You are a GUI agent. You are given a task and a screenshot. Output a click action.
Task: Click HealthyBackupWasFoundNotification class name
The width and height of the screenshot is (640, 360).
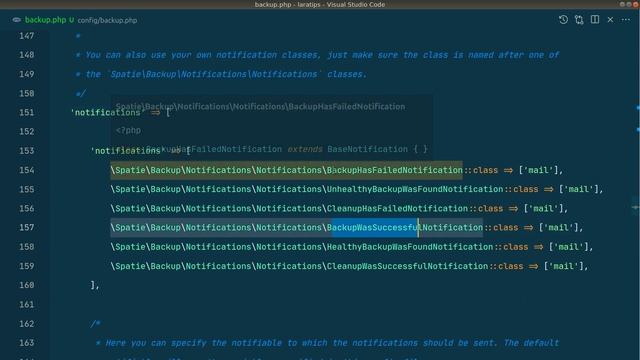pos(410,247)
